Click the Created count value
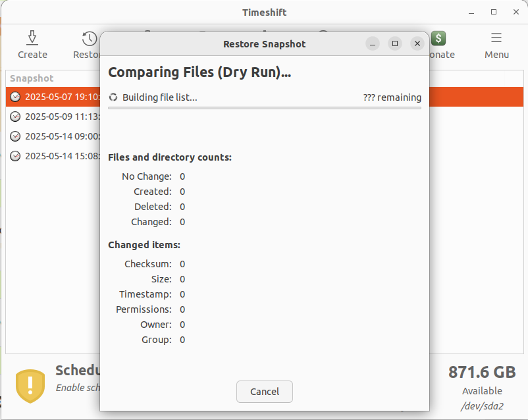This screenshot has width=528, height=420. (182, 192)
